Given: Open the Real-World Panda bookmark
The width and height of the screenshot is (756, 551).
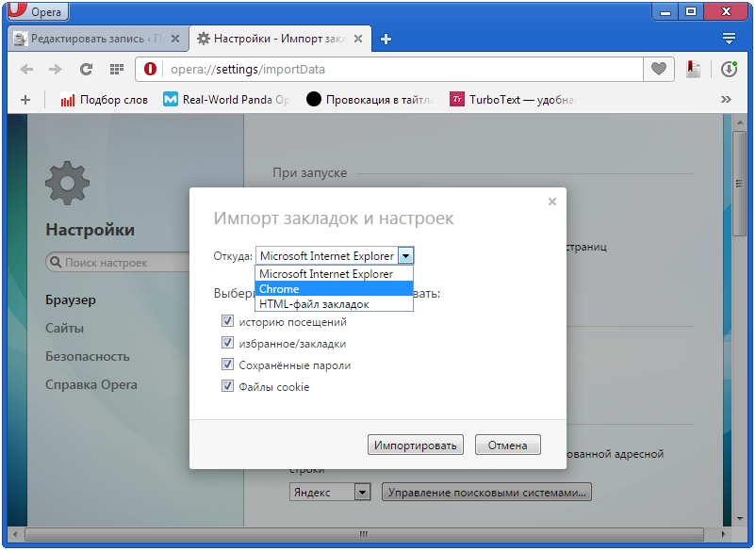Looking at the screenshot, I should [x=226, y=100].
